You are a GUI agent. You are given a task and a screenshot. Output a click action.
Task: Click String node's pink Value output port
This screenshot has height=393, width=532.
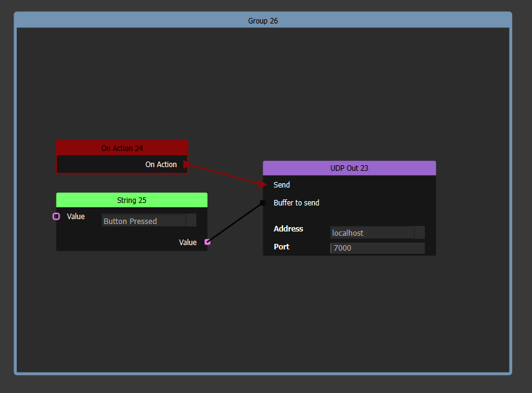coord(207,242)
